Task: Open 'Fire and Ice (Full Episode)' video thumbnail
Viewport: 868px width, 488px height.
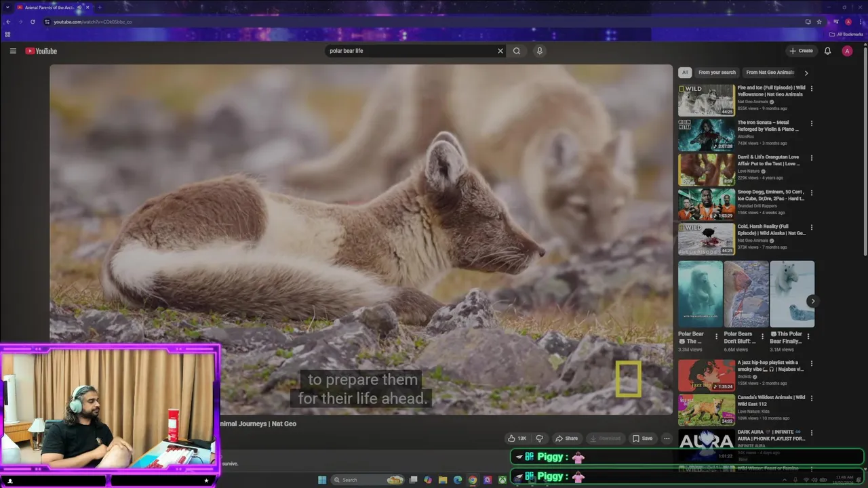Action: point(706,100)
